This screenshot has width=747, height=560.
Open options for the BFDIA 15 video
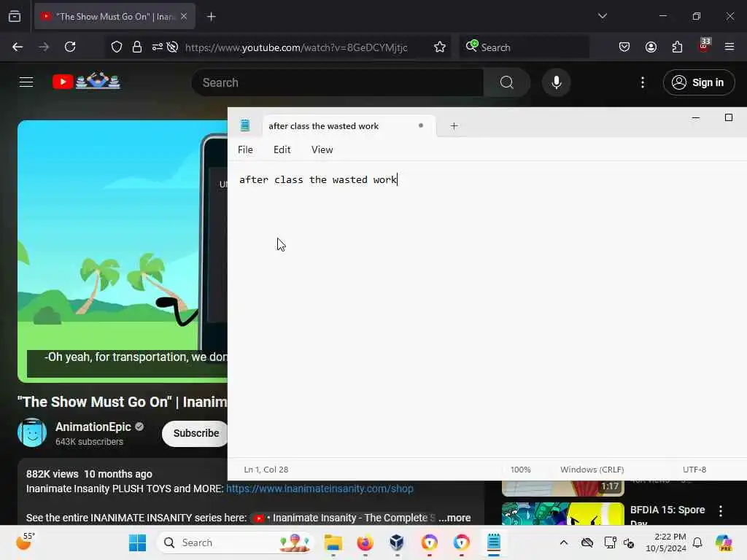click(x=720, y=511)
